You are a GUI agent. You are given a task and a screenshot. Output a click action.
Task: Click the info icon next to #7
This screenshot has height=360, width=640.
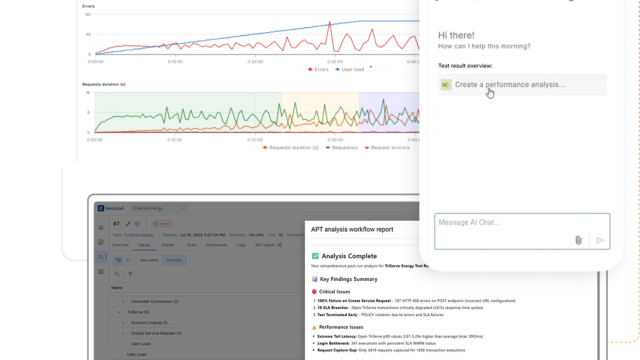pos(137,224)
